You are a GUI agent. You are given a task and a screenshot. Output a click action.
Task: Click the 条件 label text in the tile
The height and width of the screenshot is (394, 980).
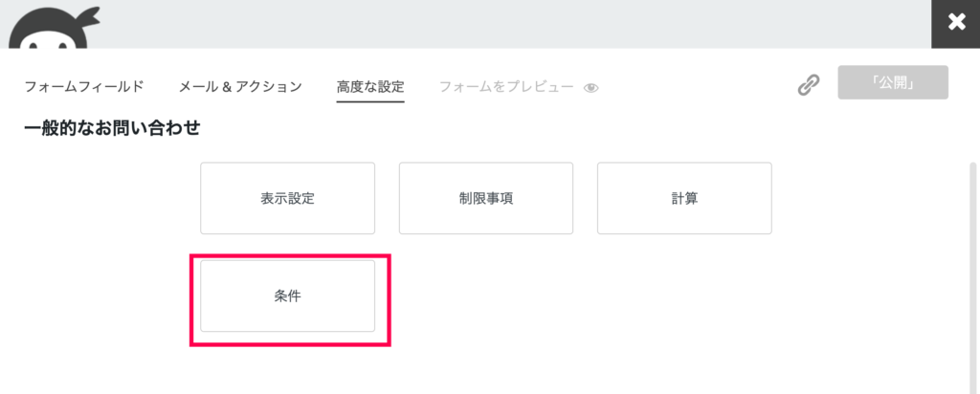click(x=287, y=296)
